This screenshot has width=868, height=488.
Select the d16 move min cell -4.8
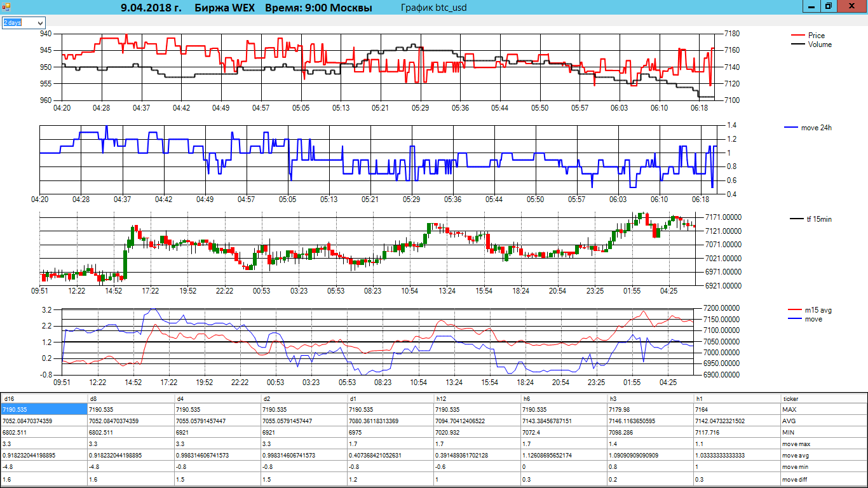point(44,467)
